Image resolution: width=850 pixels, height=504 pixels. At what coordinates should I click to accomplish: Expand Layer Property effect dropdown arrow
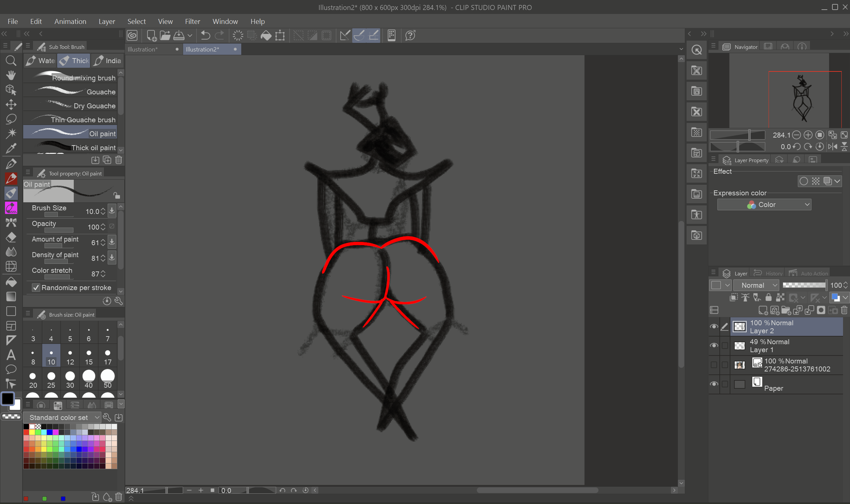click(837, 181)
